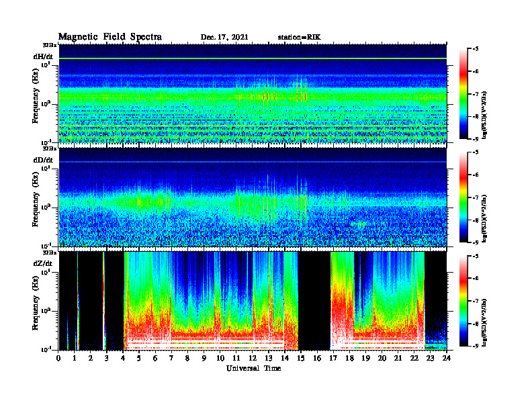Click the '-9' value on dD/dt color scale

tap(476, 242)
